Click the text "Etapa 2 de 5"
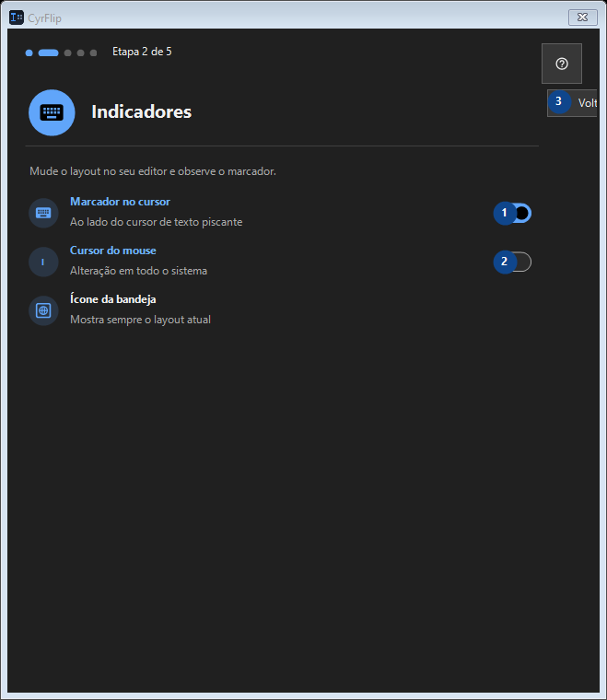This screenshot has width=607, height=700. coord(142,52)
